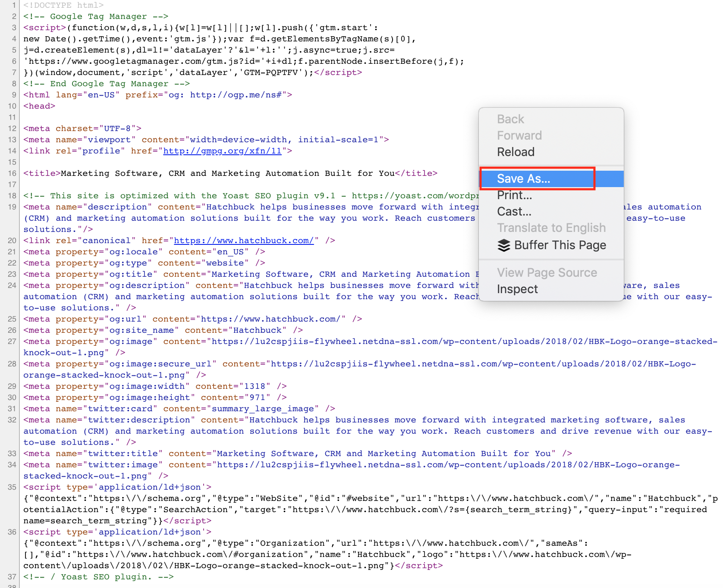Viewport: 723px width, 588px height.
Task: Click the og:image:height 971 line
Action: point(155,397)
